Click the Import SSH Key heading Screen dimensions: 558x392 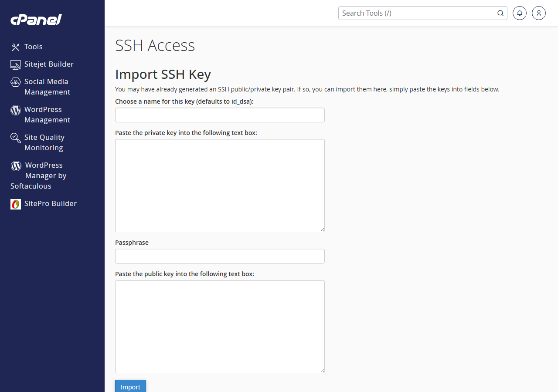pyautogui.click(x=163, y=74)
